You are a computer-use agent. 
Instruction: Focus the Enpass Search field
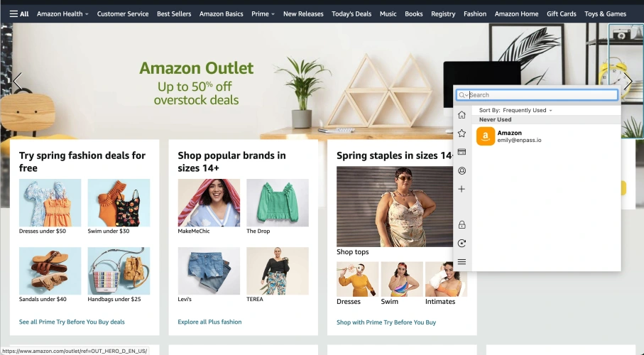point(542,95)
